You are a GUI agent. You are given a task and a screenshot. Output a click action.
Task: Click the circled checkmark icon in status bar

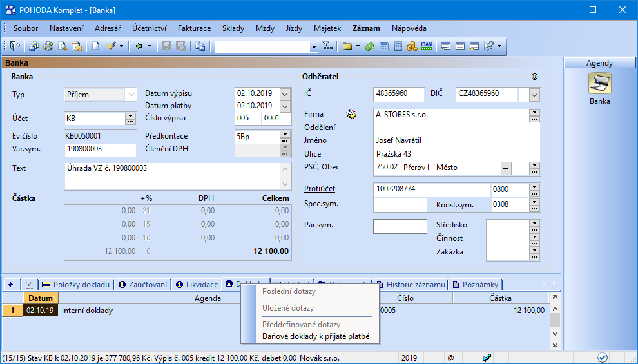point(602,358)
